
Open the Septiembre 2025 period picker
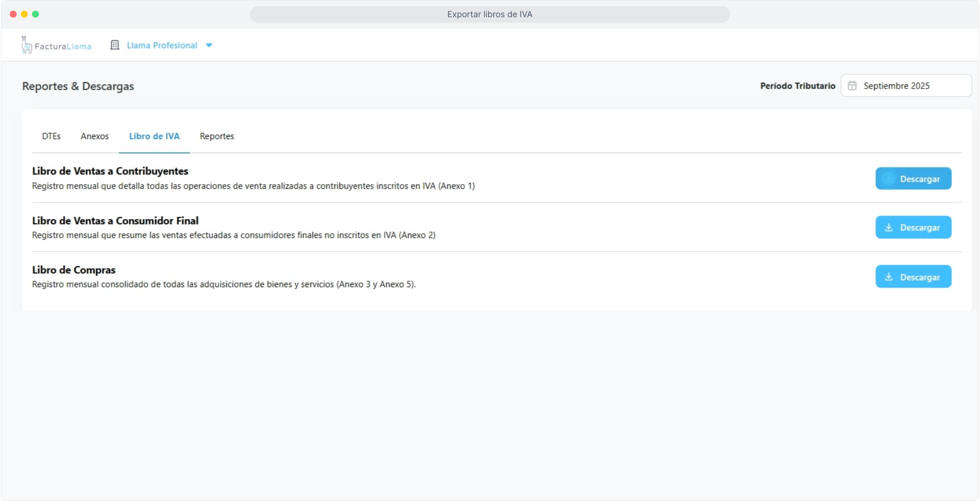[x=906, y=86]
